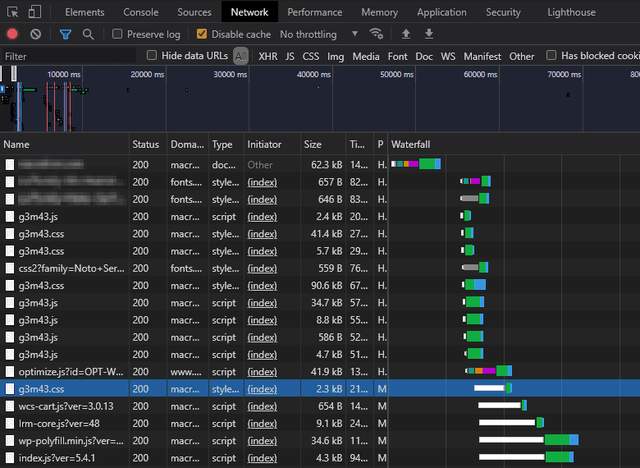Clear the network log icon
The image size is (640, 468).
(x=36, y=34)
